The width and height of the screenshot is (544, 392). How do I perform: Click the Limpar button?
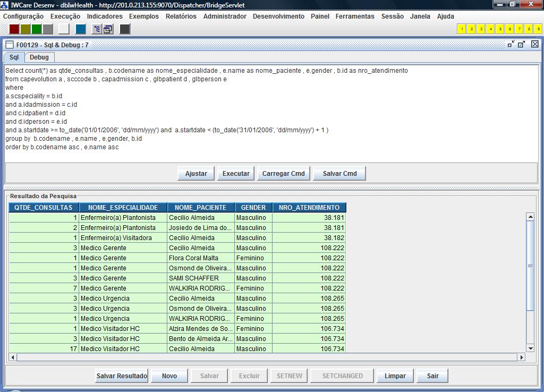[395, 376]
